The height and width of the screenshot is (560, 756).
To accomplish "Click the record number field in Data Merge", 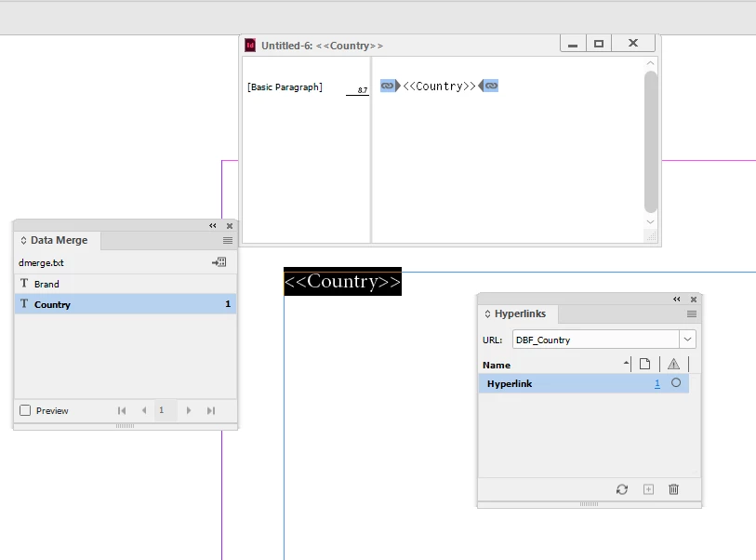I will pyautogui.click(x=166, y=410).
